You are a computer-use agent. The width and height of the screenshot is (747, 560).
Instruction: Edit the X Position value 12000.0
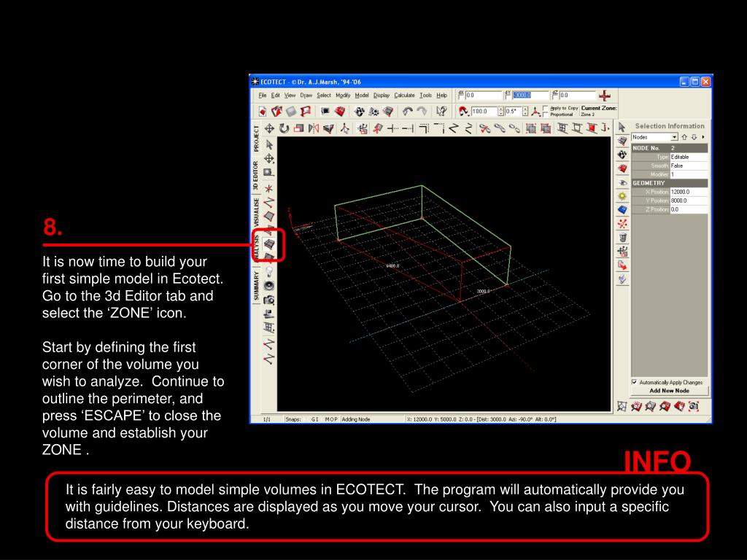[x=689, y=192]
